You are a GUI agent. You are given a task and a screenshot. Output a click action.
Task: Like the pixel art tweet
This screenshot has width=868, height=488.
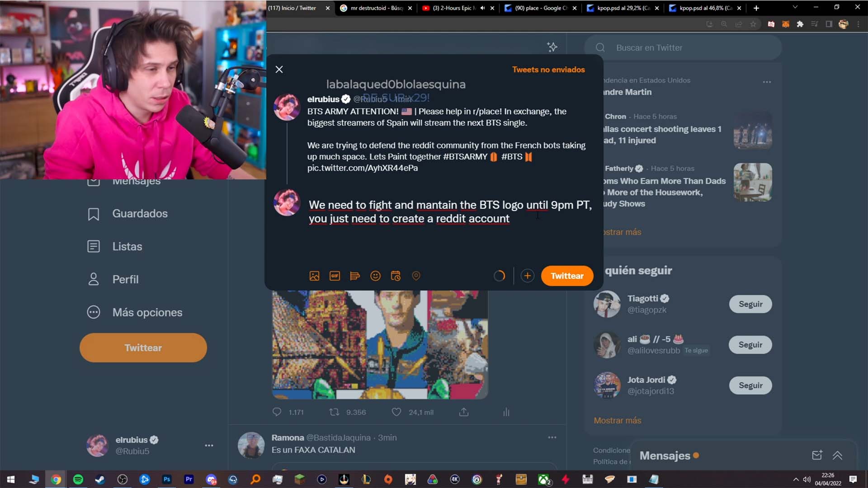(x=396, y=412)
